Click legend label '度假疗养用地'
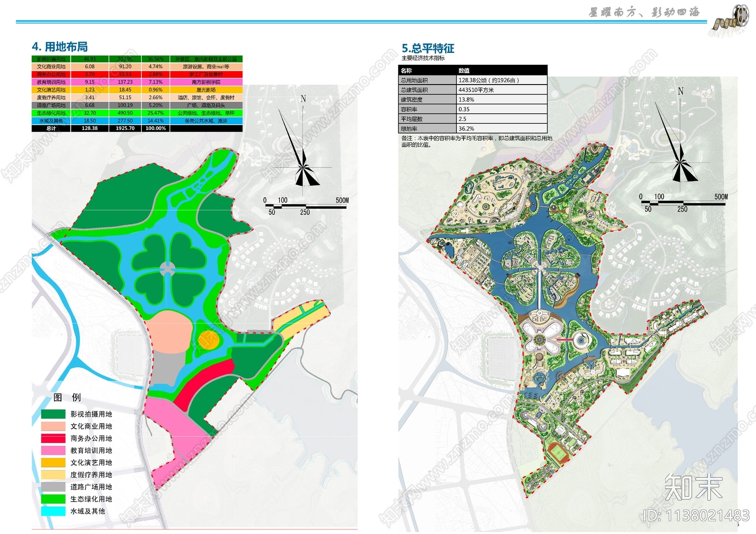The image size is (756, 534). coord(91,475)
